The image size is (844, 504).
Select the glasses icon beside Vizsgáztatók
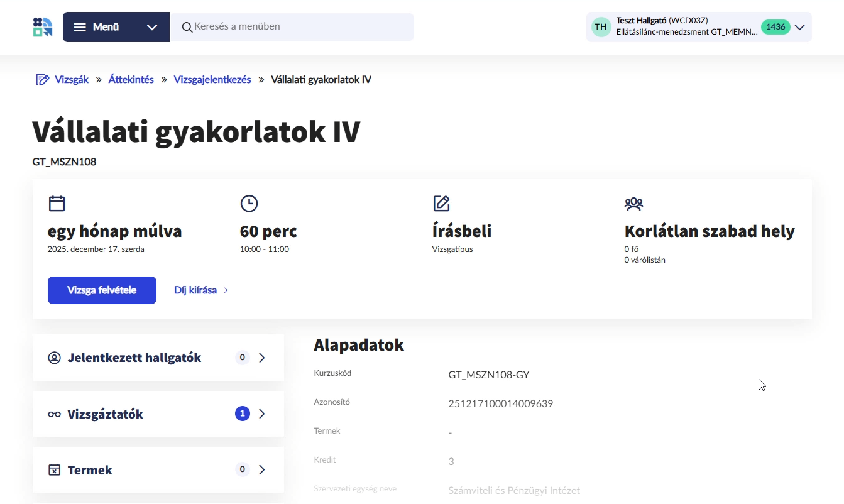[x=54, y=414]
